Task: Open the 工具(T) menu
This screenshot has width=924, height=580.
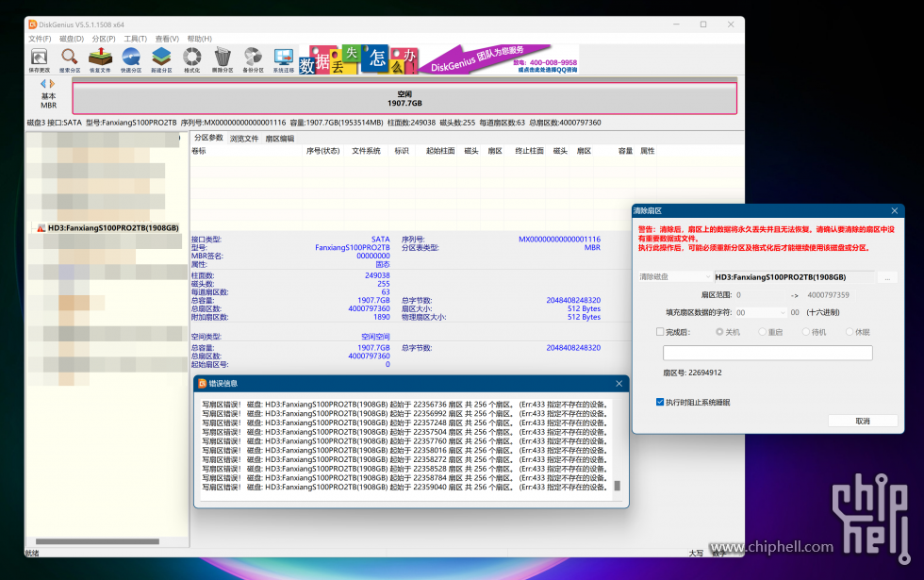Action: (x=136, y=39)
